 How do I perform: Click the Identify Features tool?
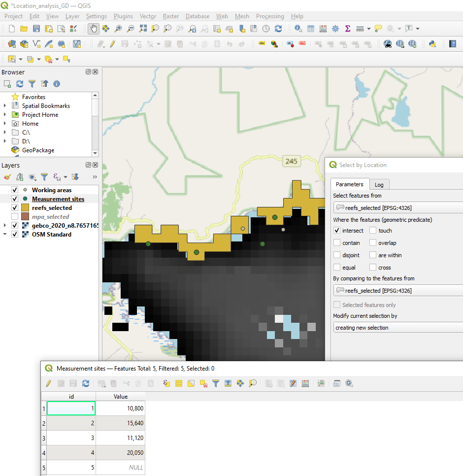pyautogui.click(x=298, y=29)
